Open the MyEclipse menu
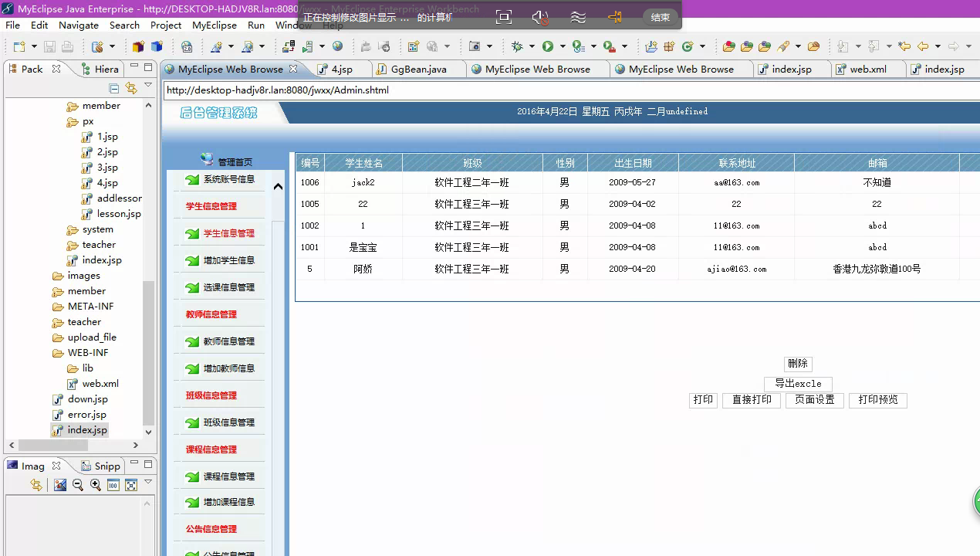 [215, 25]
